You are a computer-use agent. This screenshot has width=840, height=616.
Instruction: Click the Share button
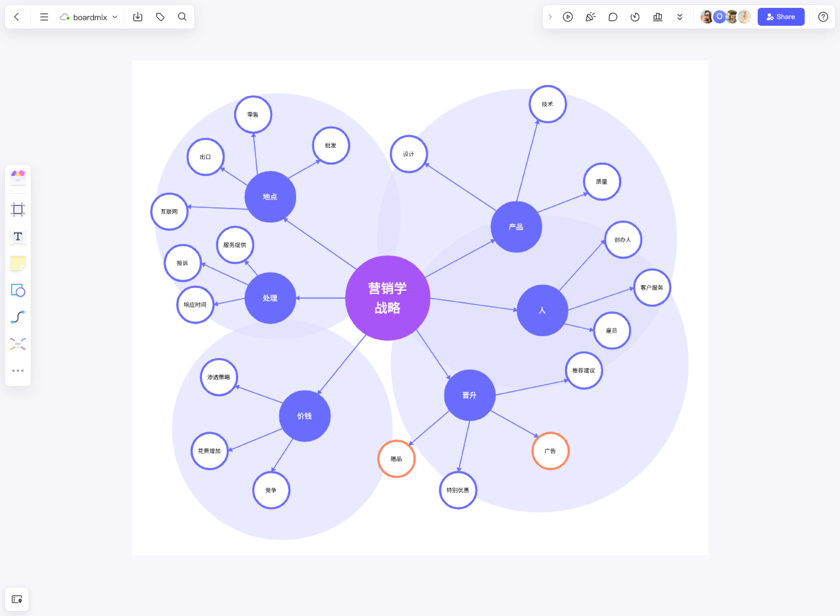(781, 17)
